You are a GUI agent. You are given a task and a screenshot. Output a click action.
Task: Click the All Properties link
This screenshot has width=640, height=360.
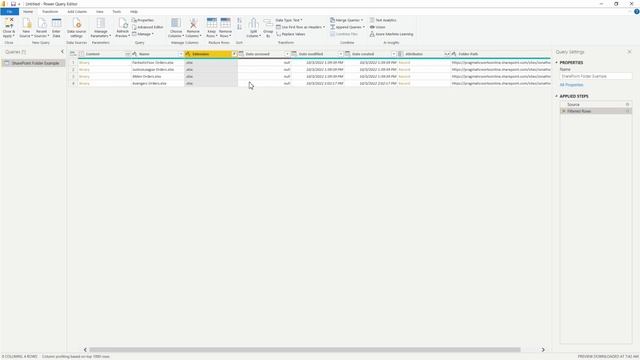click(571, 85)
